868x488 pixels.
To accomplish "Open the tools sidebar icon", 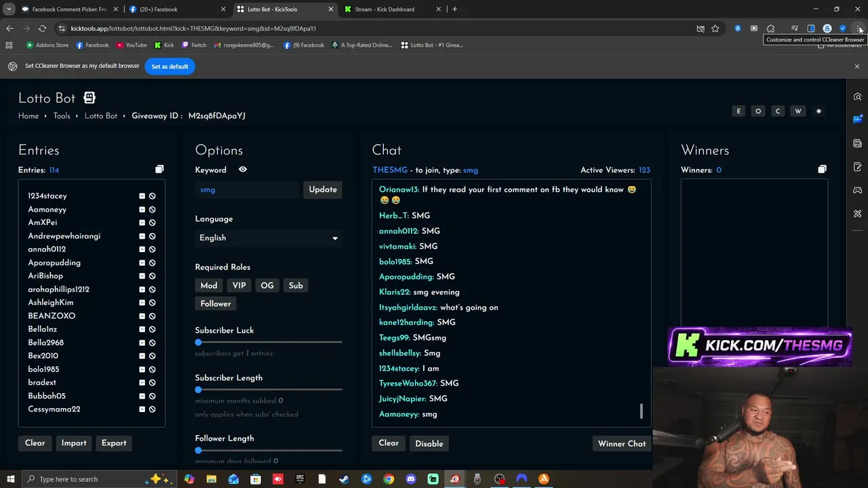I will 857,213.
